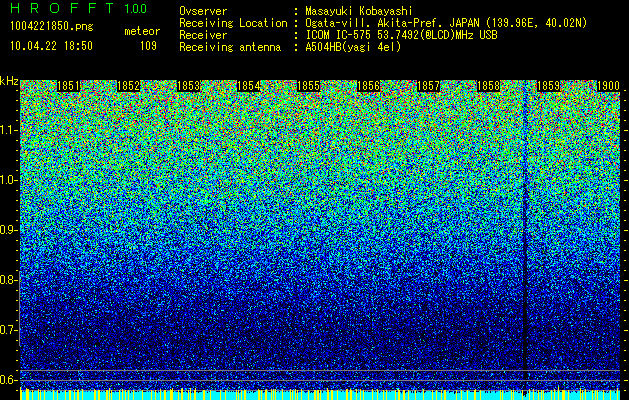
Task: Click the dark vertical dropout line near 1859
Action: tap(524, 235)
